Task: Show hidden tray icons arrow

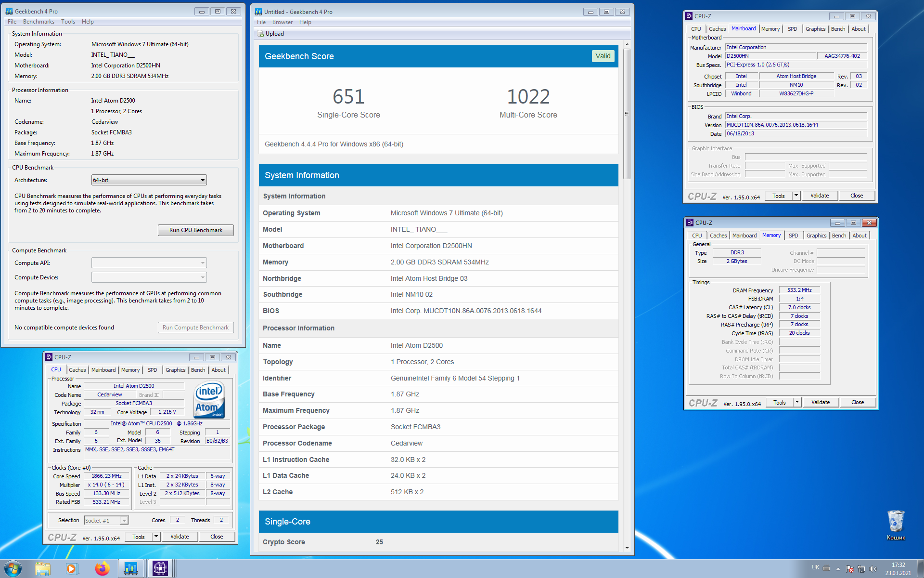Action: click(838, 569)
